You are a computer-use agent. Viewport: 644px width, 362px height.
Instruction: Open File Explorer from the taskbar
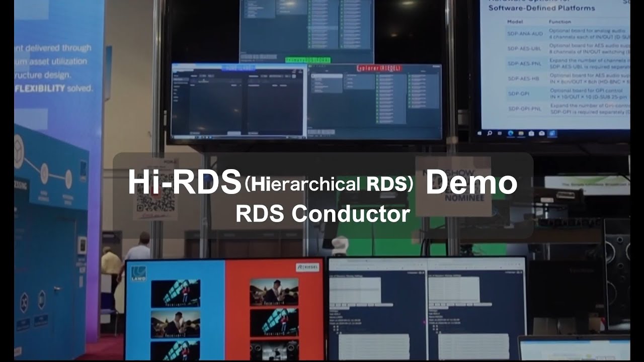pos(521,133)
